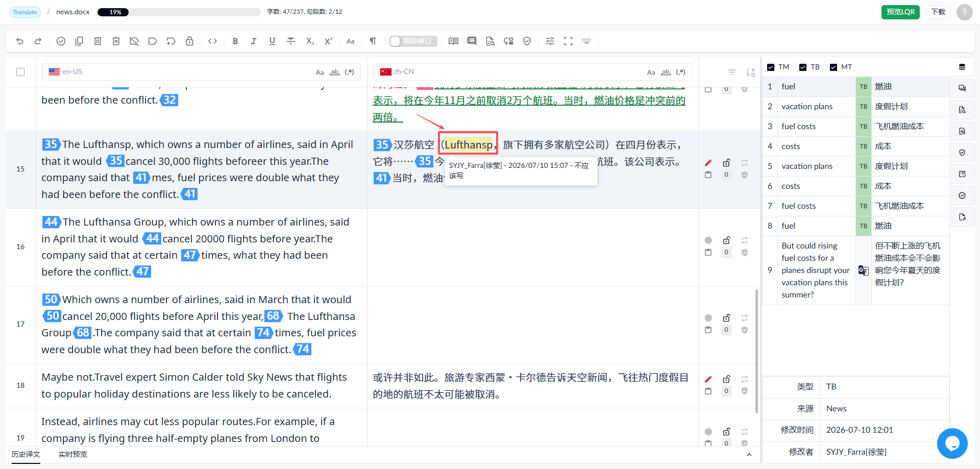Uncheck the TM checkbox

[771, 67]
